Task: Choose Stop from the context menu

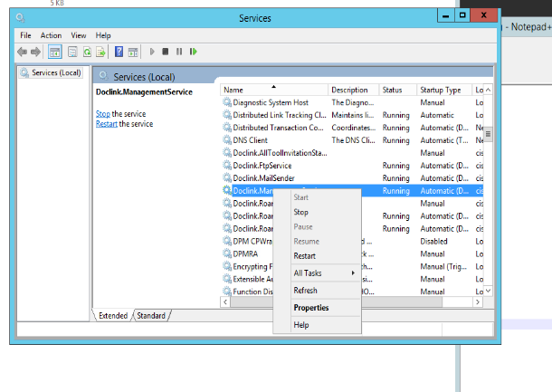Action: click(301, 212)
